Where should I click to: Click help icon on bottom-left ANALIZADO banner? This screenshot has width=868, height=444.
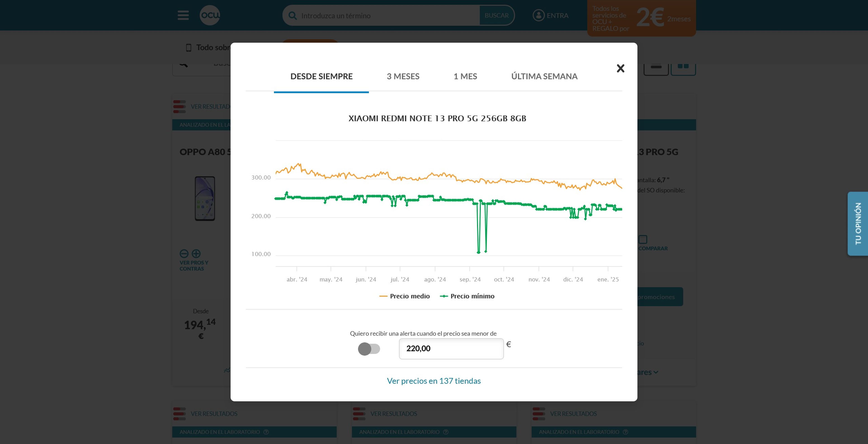tap(266, 432)
